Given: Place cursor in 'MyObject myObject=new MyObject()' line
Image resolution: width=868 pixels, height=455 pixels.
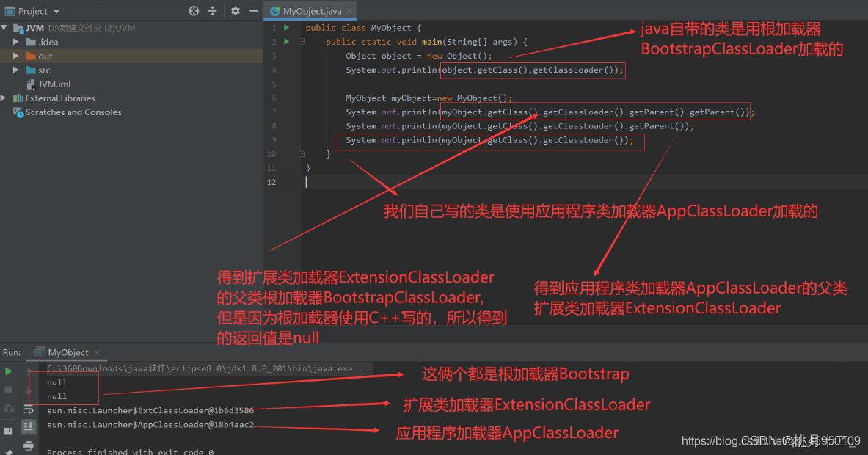Looking at the screenshot, I should tap(429, 98).
